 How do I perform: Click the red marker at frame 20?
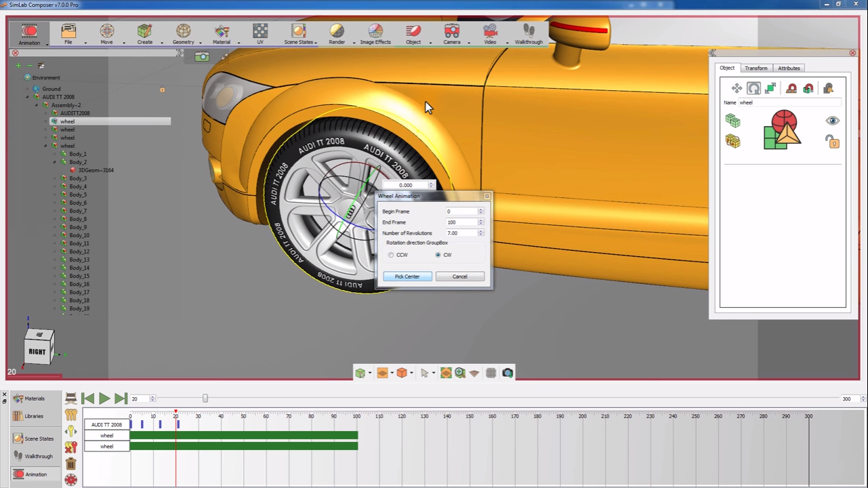(175, 412)
